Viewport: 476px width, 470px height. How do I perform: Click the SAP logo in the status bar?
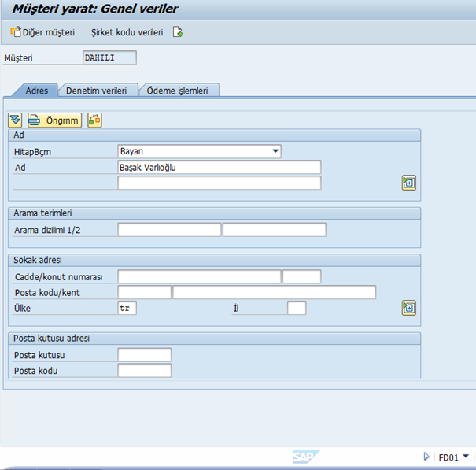pyautogui.click(x=304, y=457)
